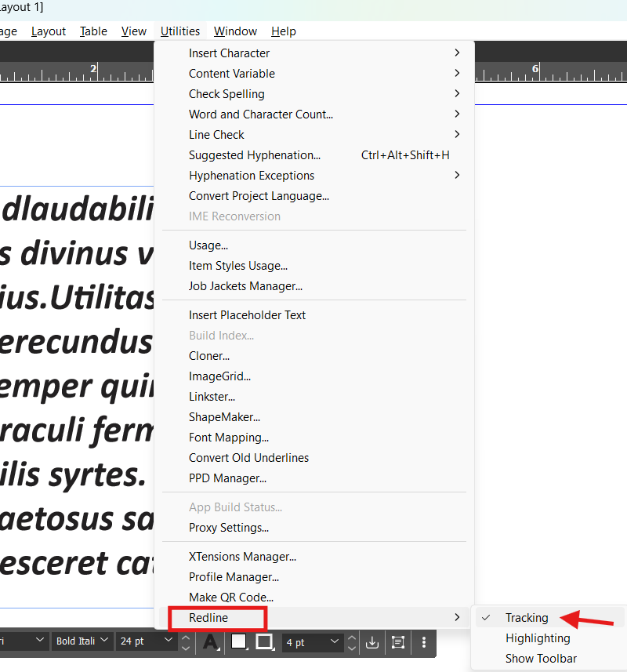Image resolution: width=627 pixels, height=672 pixels.
Task: Click the import content icon
Action: [371, 643]
